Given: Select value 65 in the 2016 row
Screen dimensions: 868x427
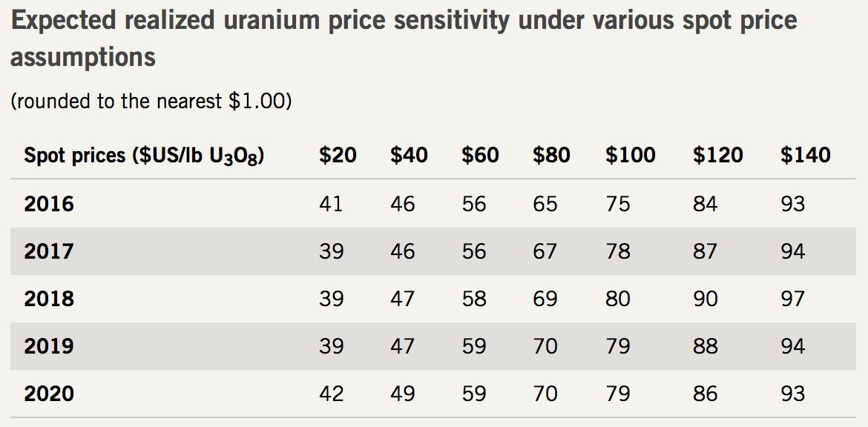Looking at the screenshot, I should 545,204.
